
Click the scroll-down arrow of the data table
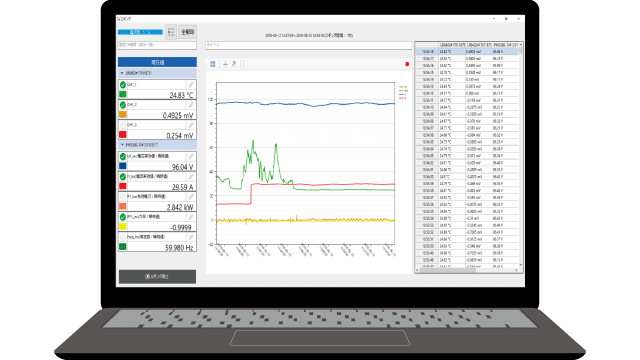[521, 265]
